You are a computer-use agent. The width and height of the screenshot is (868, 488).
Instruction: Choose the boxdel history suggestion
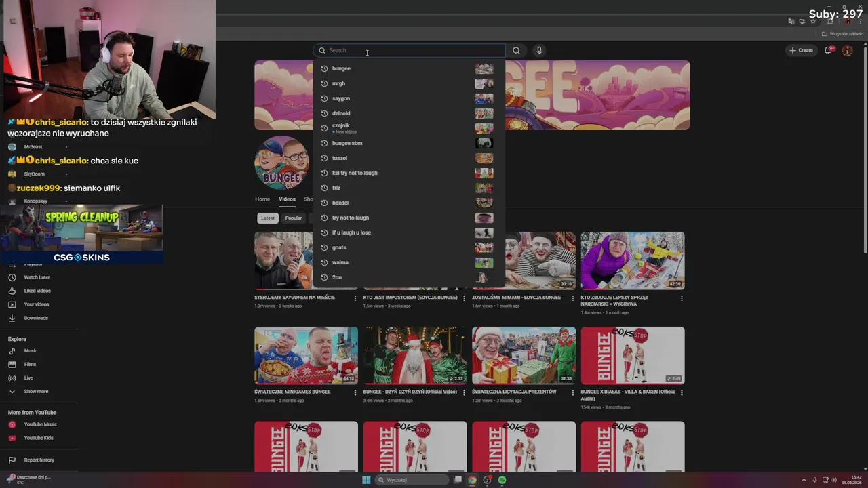coord(410,203)
